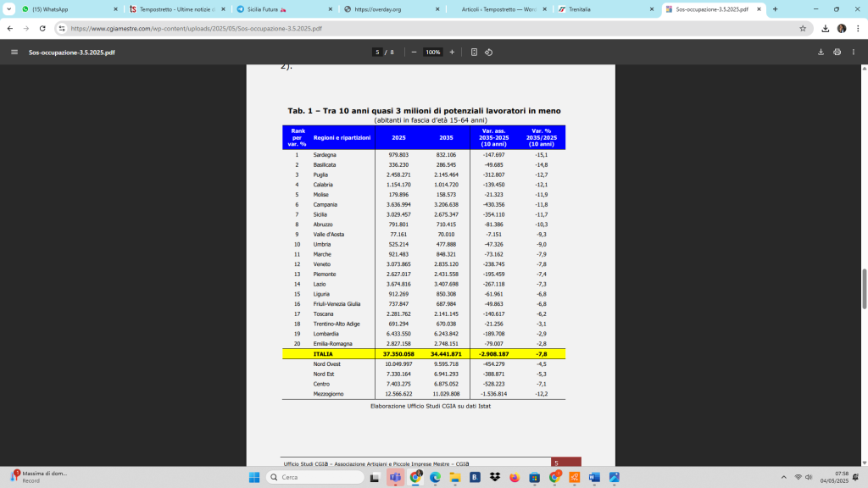
Task: Click the page number input field
Action: (x=377, y=52)
